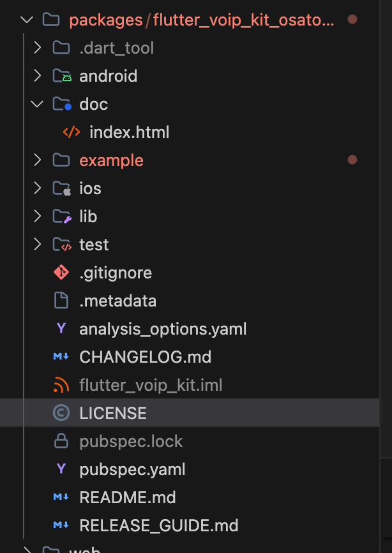Expand the example folder chevron
Image resolution: width=392 pixels, height=553 pixels.
click(x=37, y=160)
